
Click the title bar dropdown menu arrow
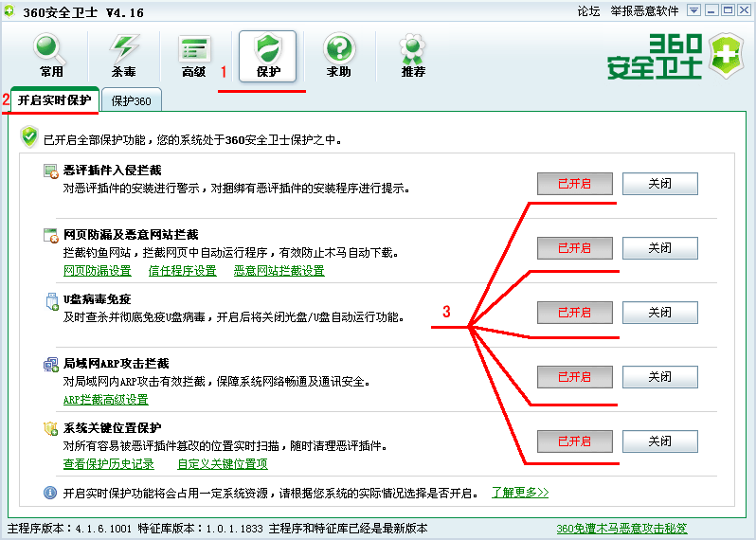[x=693, y=10]
